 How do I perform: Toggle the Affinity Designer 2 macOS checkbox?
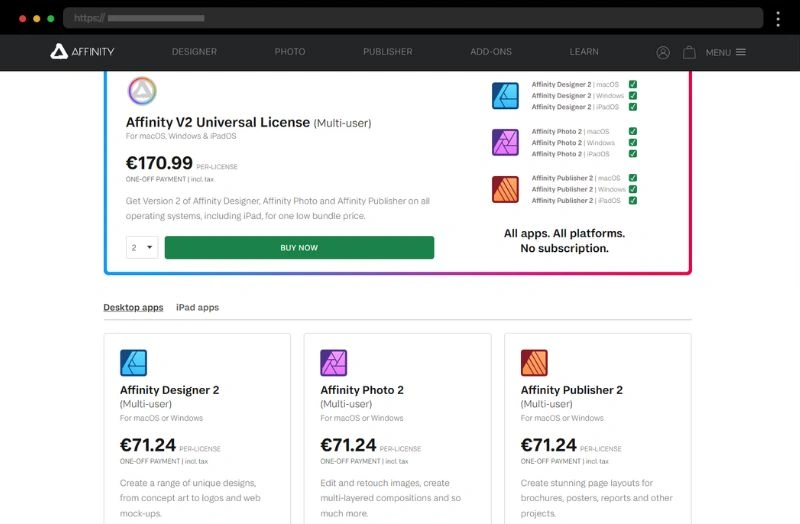(x=633, y=84)
